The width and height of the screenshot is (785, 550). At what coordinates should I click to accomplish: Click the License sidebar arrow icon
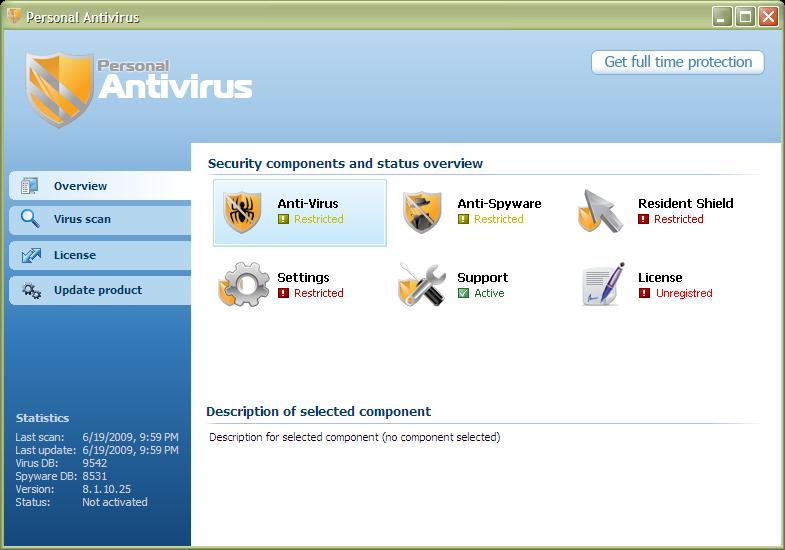click(31, 255)
